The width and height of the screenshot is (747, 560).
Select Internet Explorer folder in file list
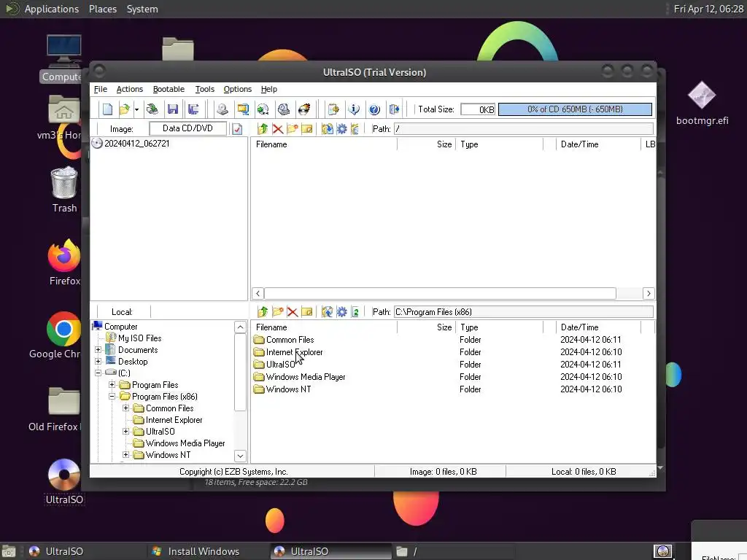[x=294, y=352]
